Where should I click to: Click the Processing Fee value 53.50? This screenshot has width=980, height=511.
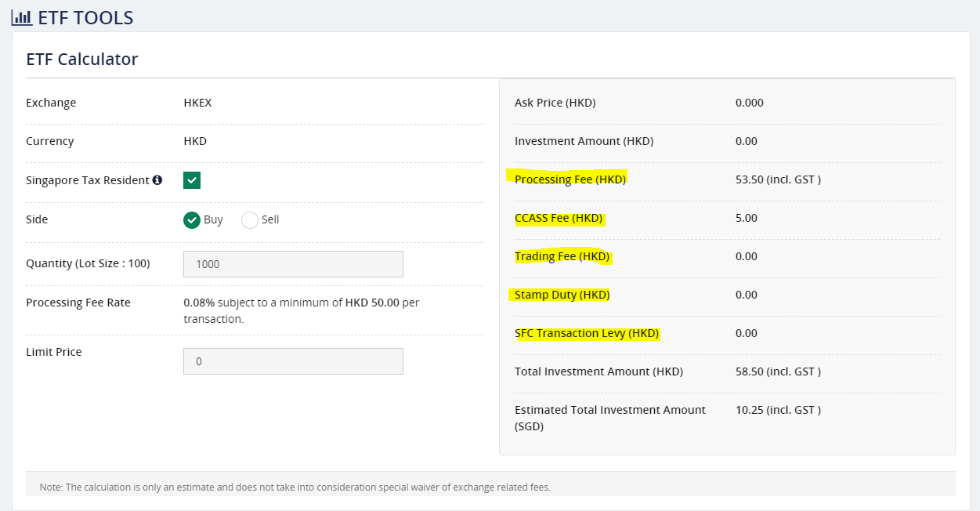pos(749,179)
